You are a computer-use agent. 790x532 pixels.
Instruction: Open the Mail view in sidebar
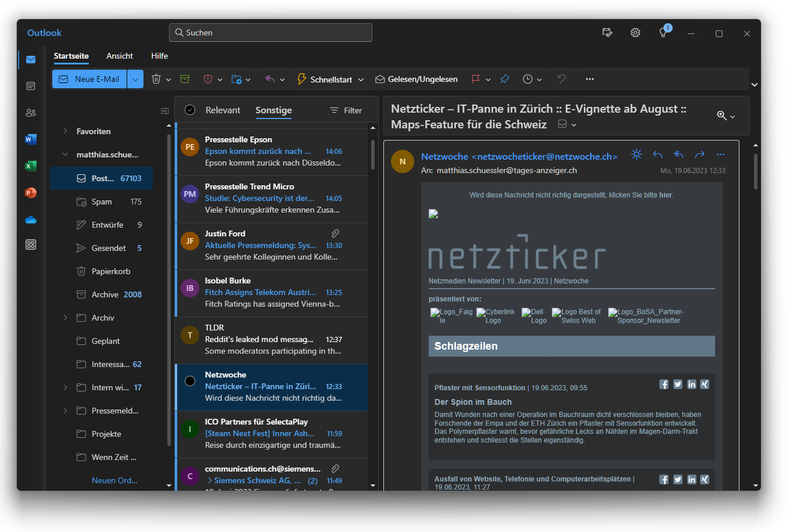pyautogui.click(x=31, y=59)
